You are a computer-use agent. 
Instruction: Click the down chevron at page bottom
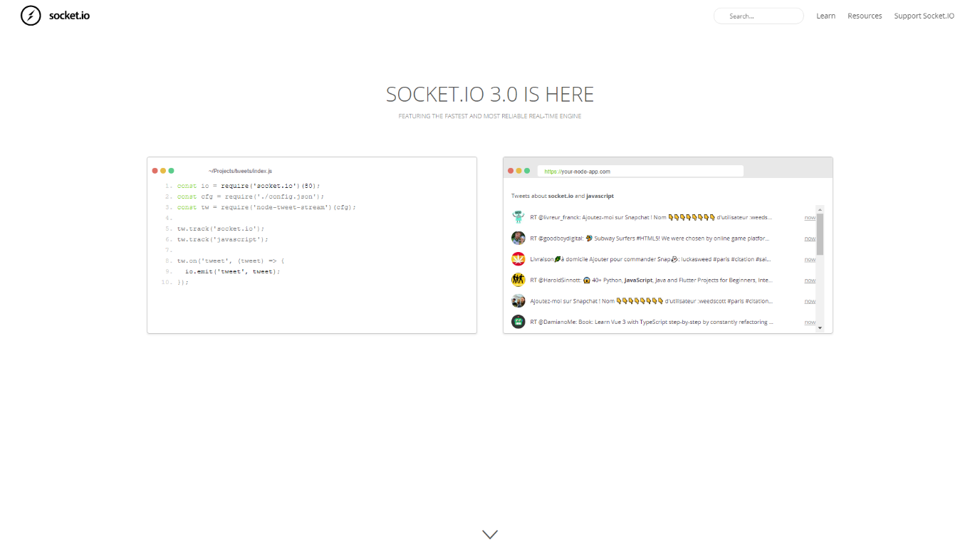(x=490, y=534)
